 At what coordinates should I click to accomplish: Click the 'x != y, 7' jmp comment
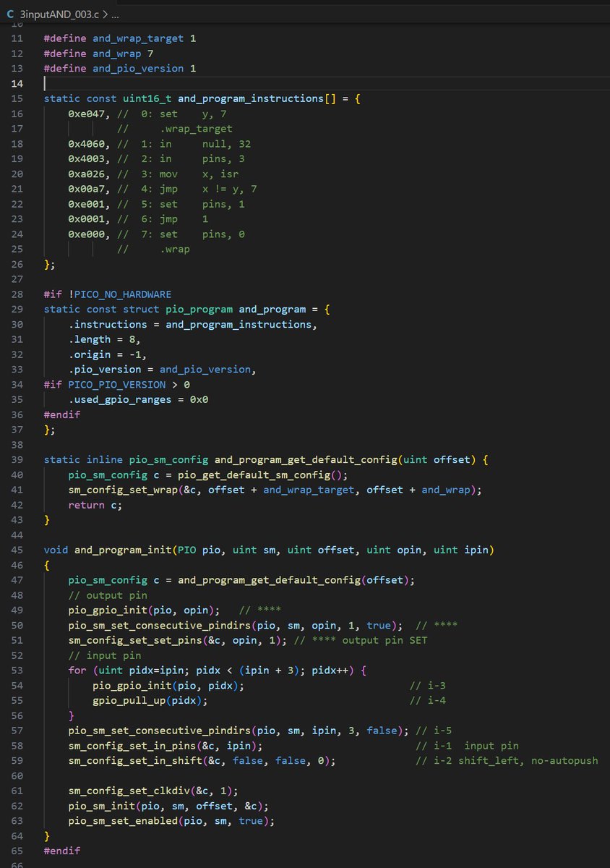[229, 189]
